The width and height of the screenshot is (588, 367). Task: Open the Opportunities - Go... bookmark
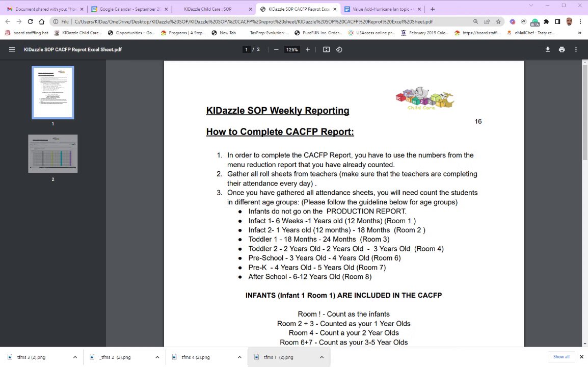[x=131, y=33]
